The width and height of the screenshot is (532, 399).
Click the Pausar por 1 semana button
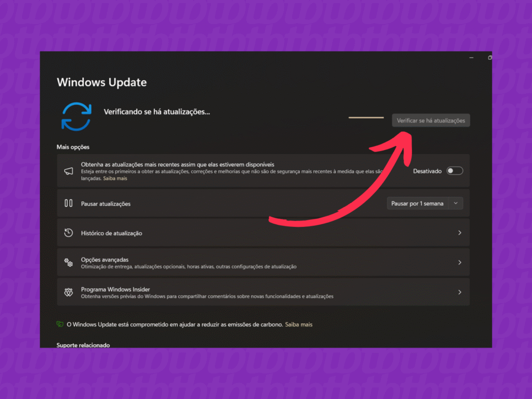tap(418, 203)
